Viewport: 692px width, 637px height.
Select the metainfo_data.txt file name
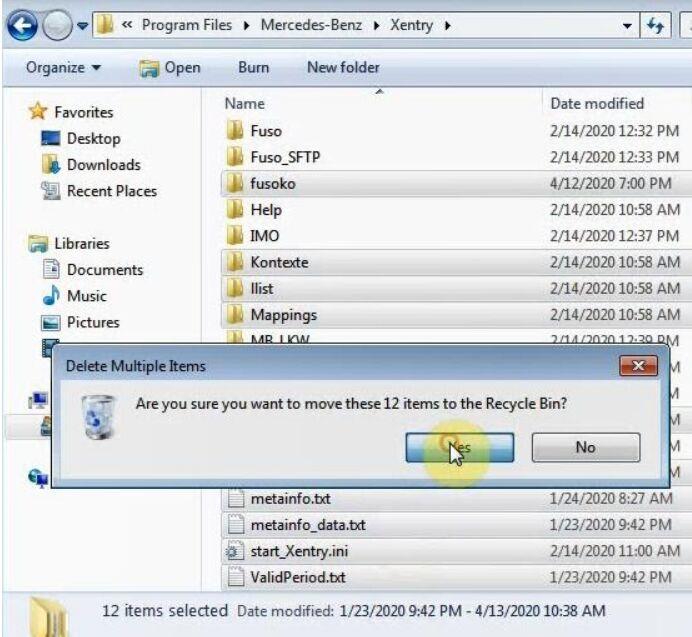[x=308, y=525]
